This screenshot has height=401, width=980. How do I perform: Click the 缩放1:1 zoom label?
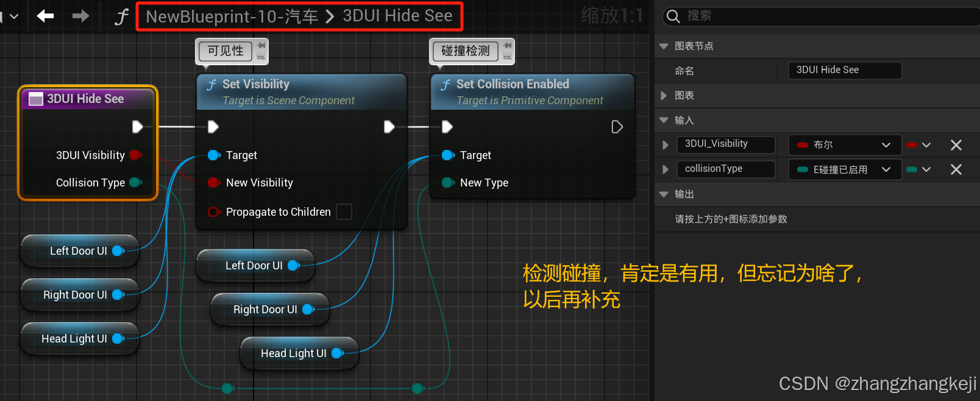pyautogui.click(x=612, y=15)
